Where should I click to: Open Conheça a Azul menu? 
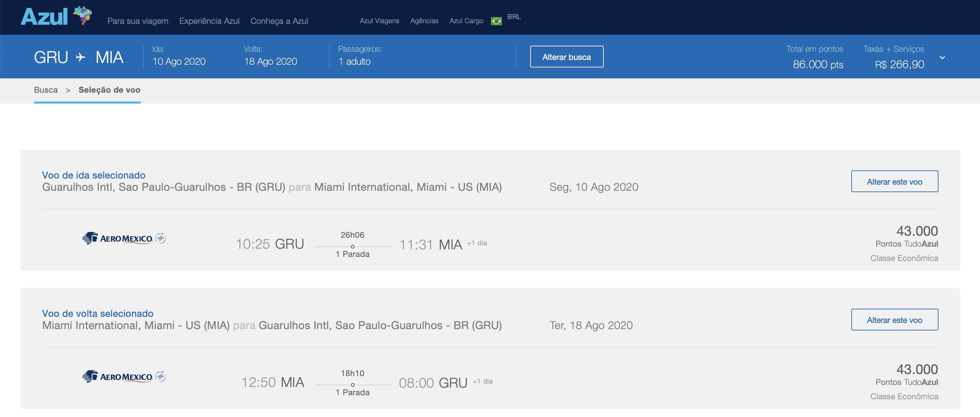[x=279, y=21]
